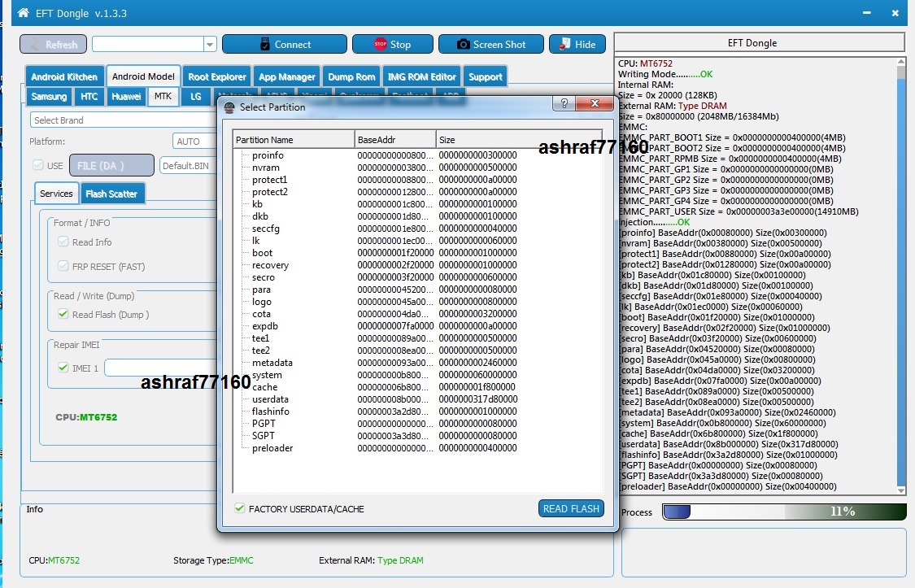Click the log panel vertical scrollbar
Viewport: 915px width, 588px height.
coord(901,277)
